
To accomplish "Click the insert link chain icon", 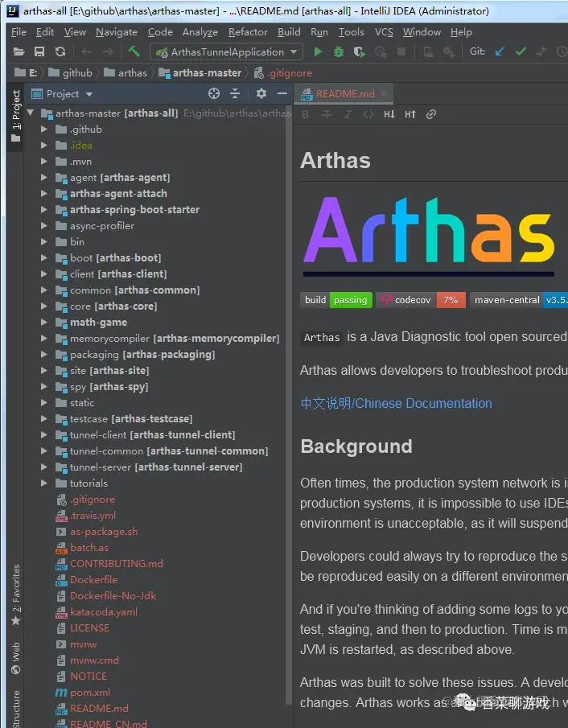I will point(431,114).
